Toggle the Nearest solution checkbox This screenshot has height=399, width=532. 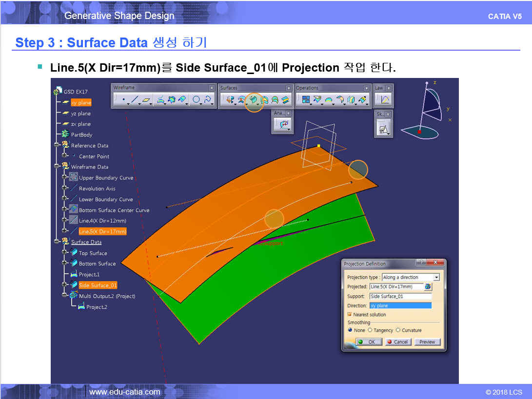[350, 315]
